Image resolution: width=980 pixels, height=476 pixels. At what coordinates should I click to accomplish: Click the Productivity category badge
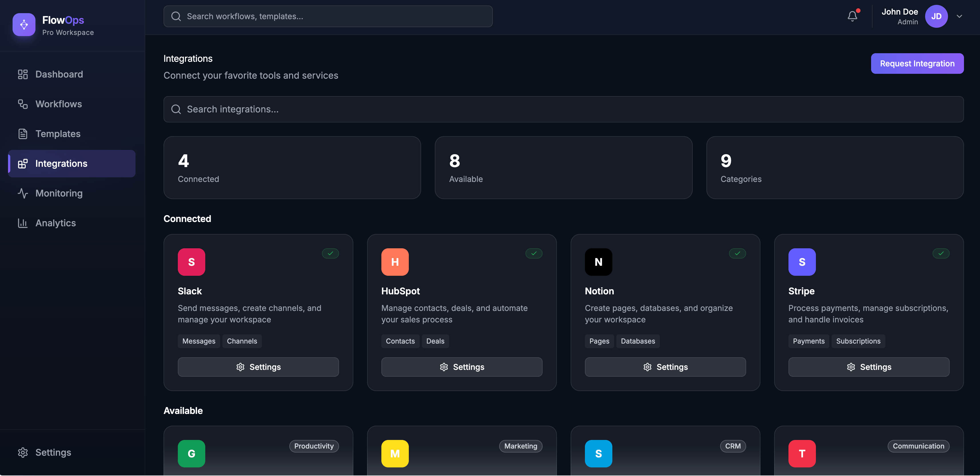[314, 446]
